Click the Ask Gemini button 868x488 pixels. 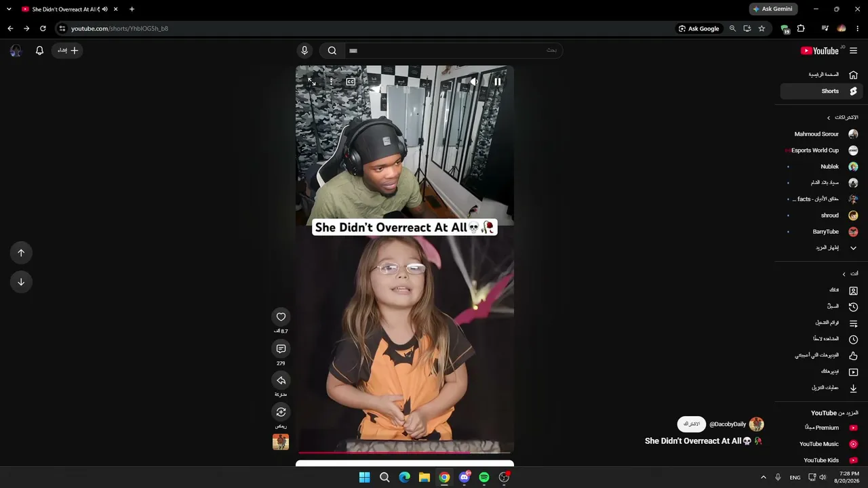tap(773, 9)
